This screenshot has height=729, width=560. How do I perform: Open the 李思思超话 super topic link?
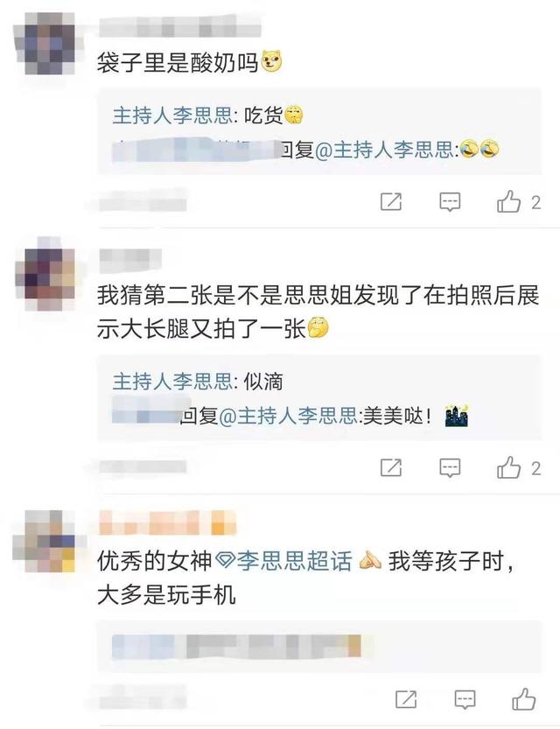283,560
